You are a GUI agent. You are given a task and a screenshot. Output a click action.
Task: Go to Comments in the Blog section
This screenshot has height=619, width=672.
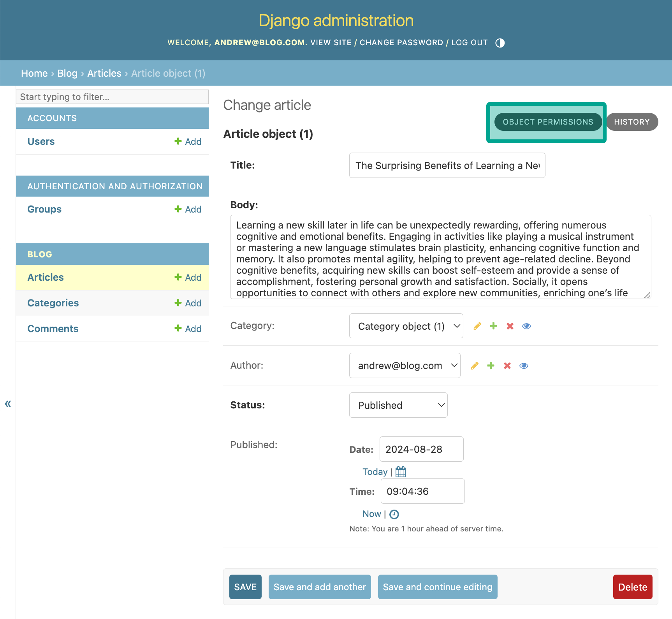click(53, 329)
